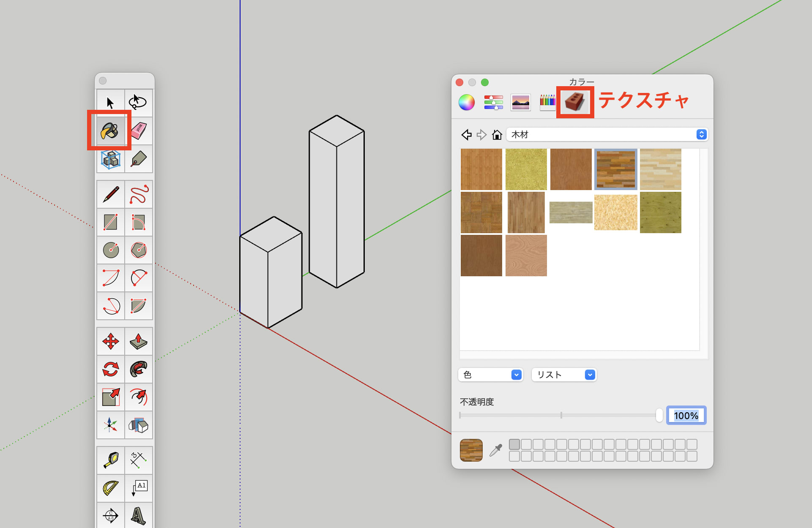Select the Push/Pull tool
Image resolution: width=812 pixels, height=528 pixels.
pyautogui.click(x=139, y=341)
